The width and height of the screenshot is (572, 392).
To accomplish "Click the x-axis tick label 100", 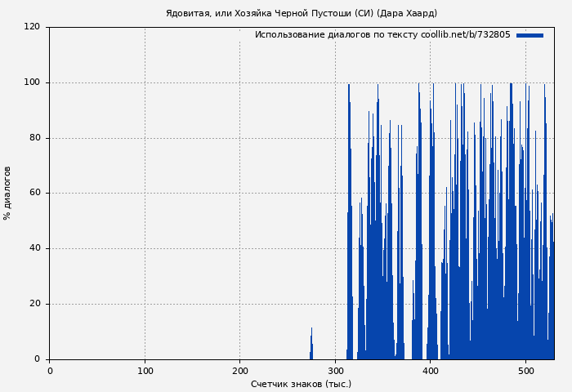I will click(145, 370).
